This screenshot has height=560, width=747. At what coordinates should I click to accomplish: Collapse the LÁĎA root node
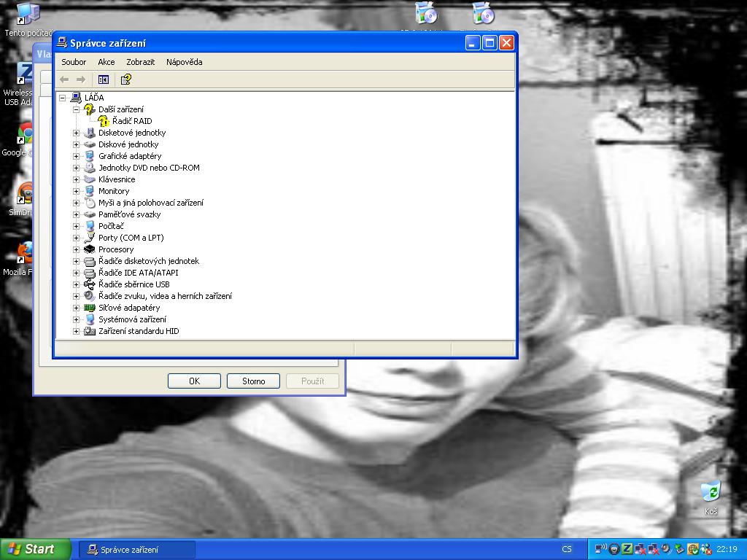[63, 98]
